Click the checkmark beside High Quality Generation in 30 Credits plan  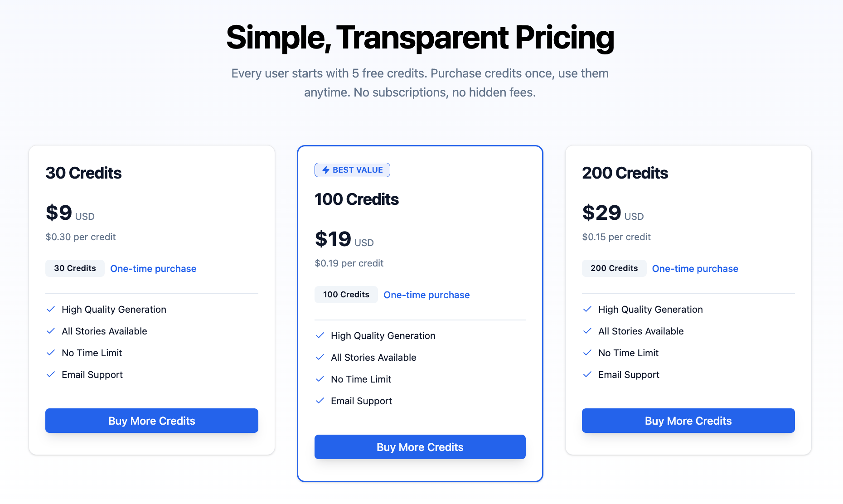(51, 309)
